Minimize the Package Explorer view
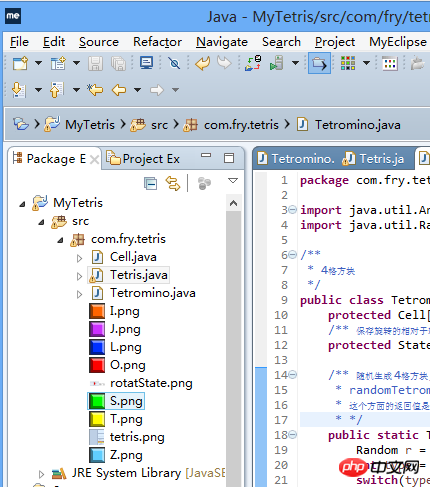This screenshot has height=487, width=430. (x=206, y=155)
